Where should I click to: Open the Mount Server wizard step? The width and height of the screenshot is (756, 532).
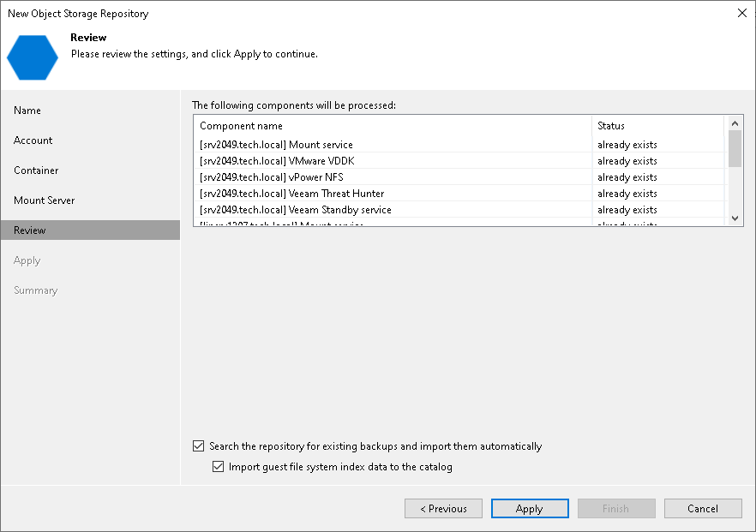(x=45, y=200)
